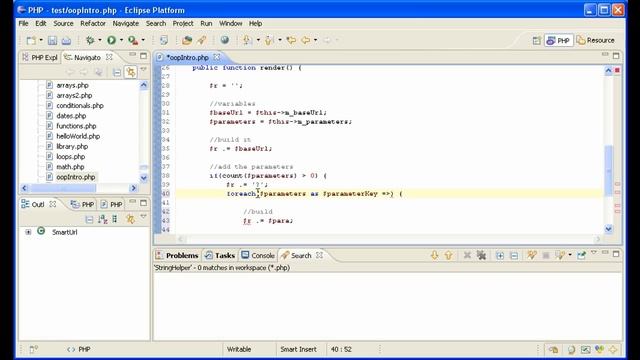Screen dimensions: 640x360
Task: Remove all matches in Search view
Action: tap(482, 256)
